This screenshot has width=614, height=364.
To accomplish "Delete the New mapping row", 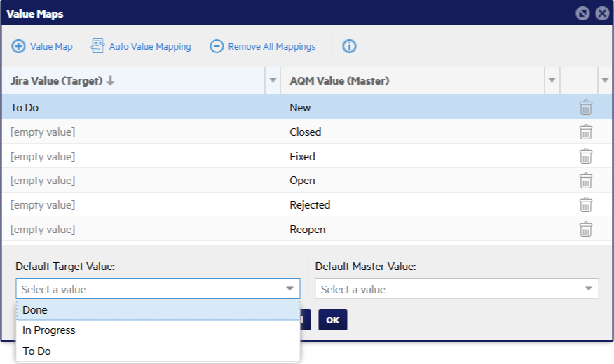I will 585,108.
